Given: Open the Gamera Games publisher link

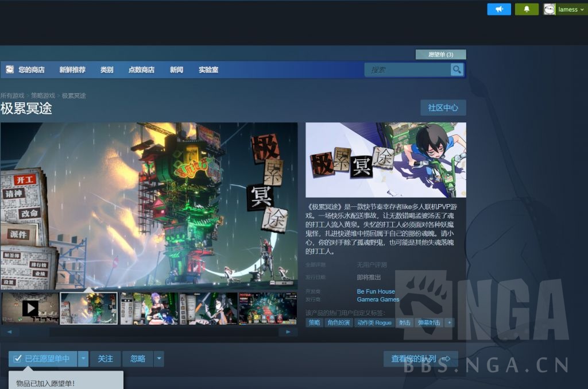Looking at the screenshot, I should pyautogui.click(x=378, y=299).
